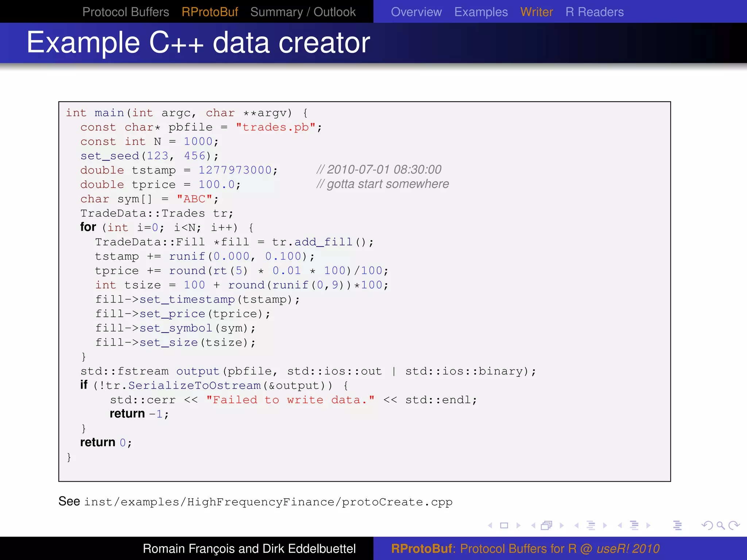Screen dimensions: 747x560
Task: Click the set_symbol method call
Action: coord(176,328)
